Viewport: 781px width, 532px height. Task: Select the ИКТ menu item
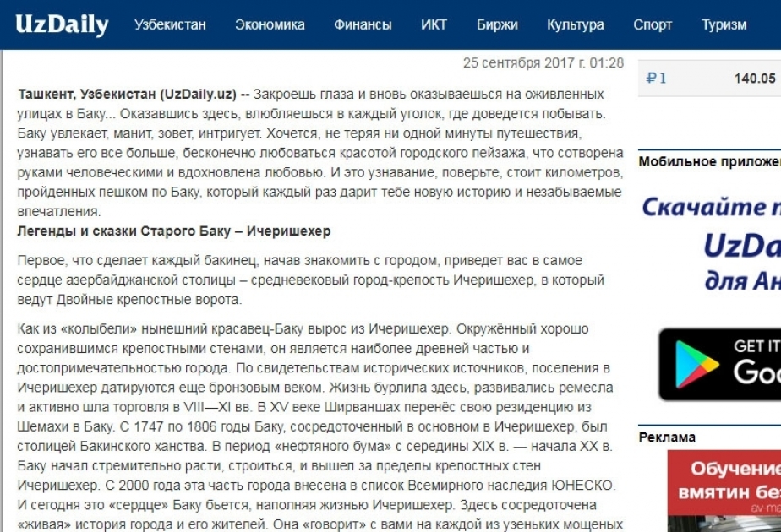point(434,24)
